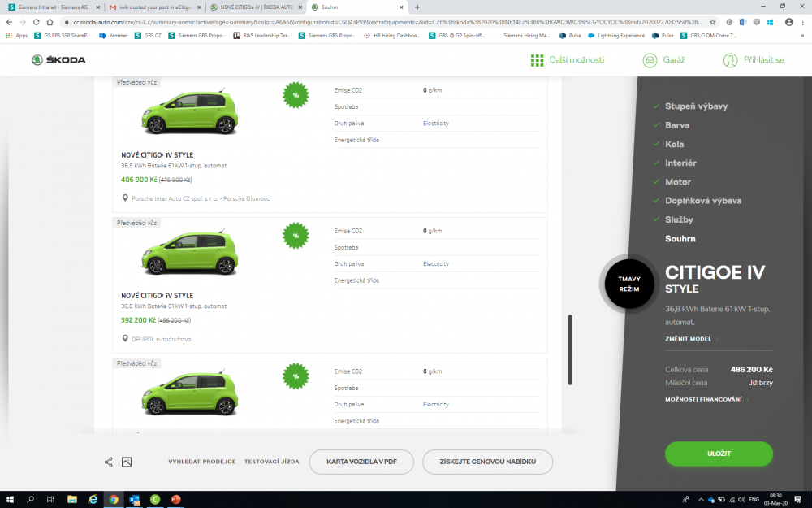Open Outlook from taskbar

[x=135, y=499]
